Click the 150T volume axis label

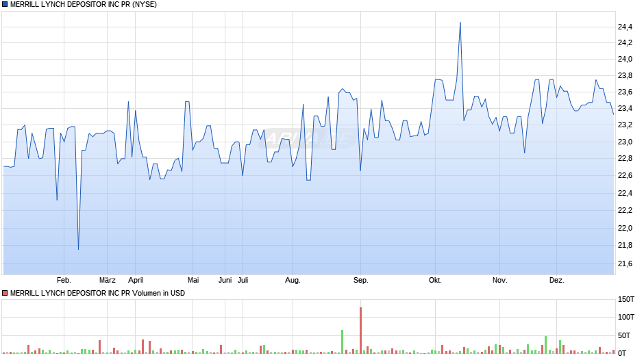point(626,299)
